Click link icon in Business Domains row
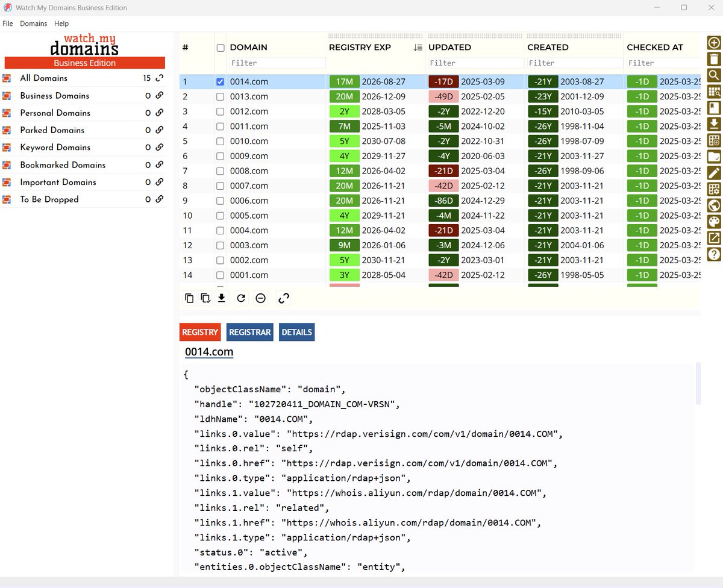723x588 pixels. [x=160, y=96]
